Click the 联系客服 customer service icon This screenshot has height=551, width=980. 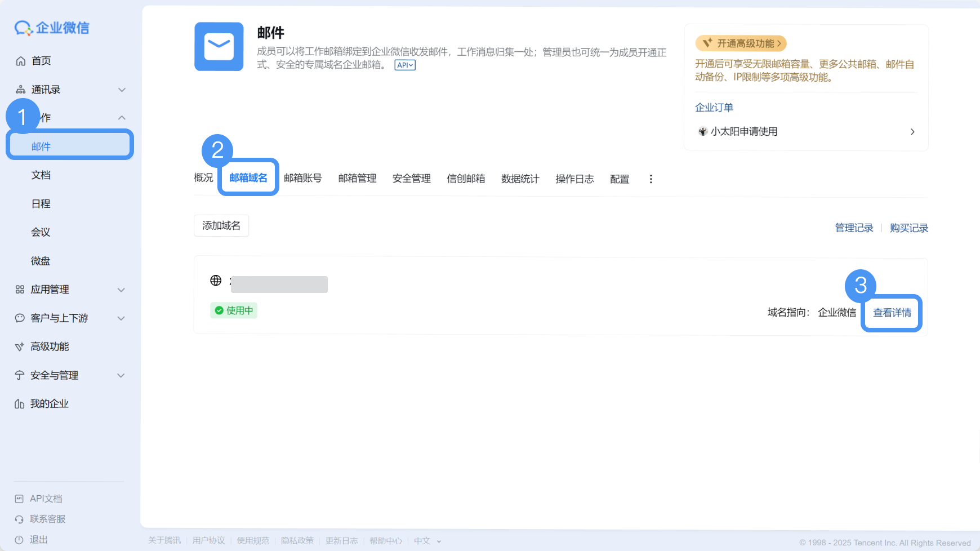(19, 519)
